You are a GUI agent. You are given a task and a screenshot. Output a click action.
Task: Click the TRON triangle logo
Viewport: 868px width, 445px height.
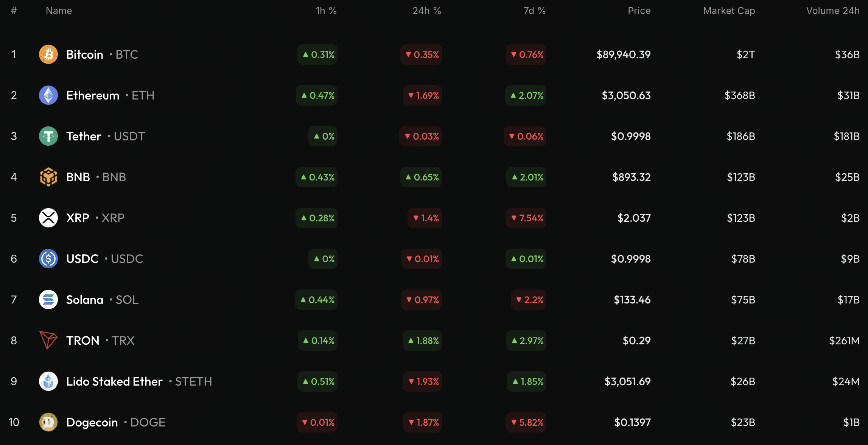[48, 340]
